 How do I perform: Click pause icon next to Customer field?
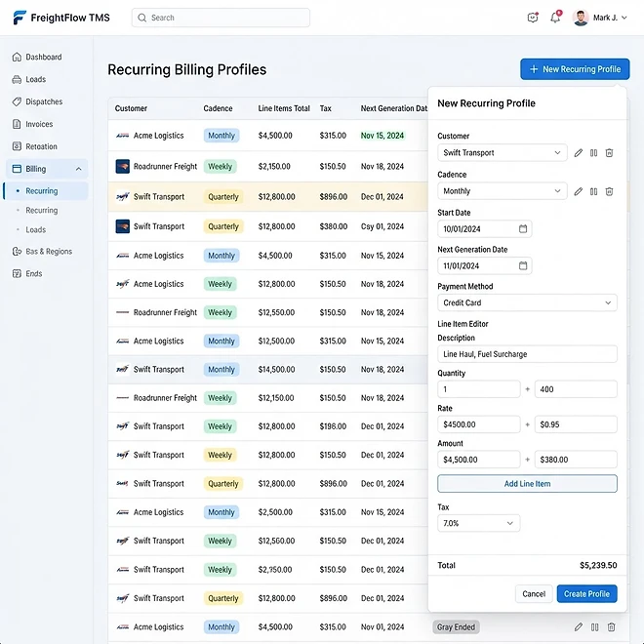tap(594, 153)
